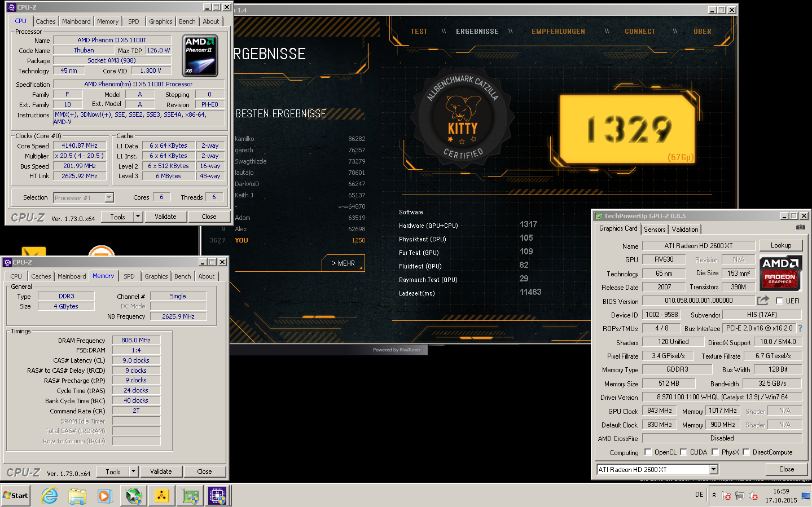Image resolution: width=812 pixels, height=507 pixels.
Task: Click the MEHR button in Catzilla results
Action: pos(343,263)
